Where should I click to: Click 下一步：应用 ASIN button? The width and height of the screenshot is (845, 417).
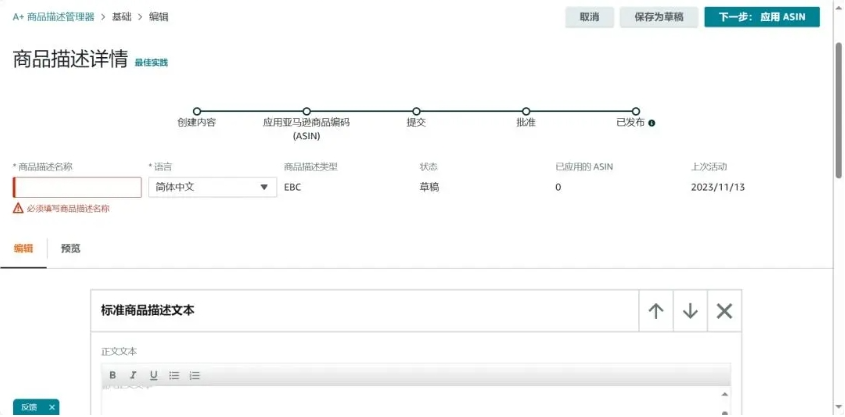point(762,17)
